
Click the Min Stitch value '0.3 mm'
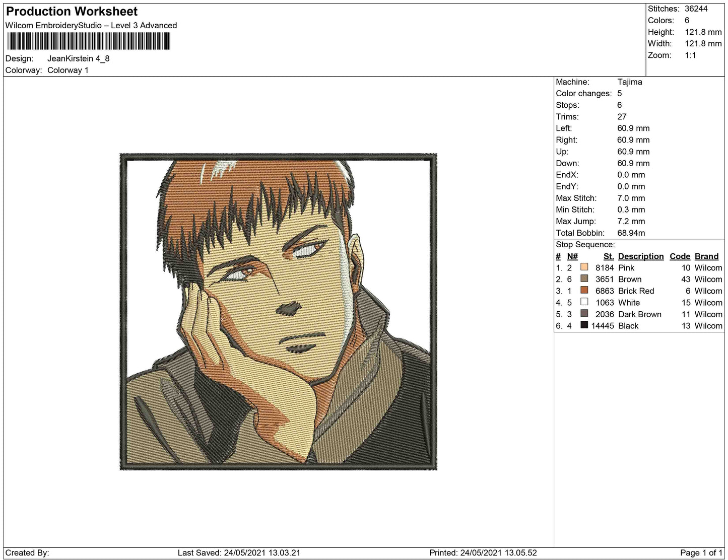point(631,209)
